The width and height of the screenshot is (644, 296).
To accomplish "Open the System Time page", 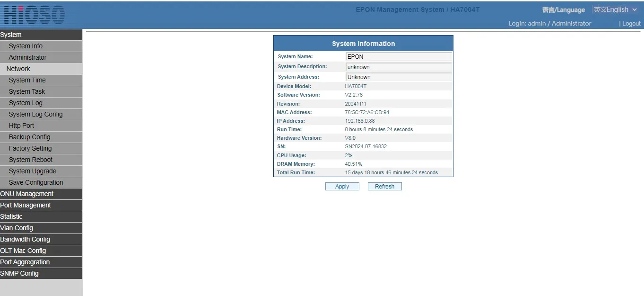I will [x=27, y=80].
